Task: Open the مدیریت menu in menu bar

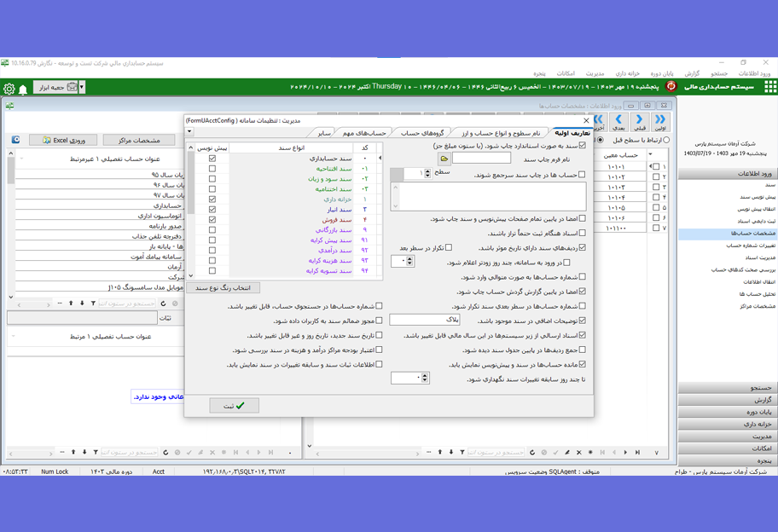Action: point(595,73)
